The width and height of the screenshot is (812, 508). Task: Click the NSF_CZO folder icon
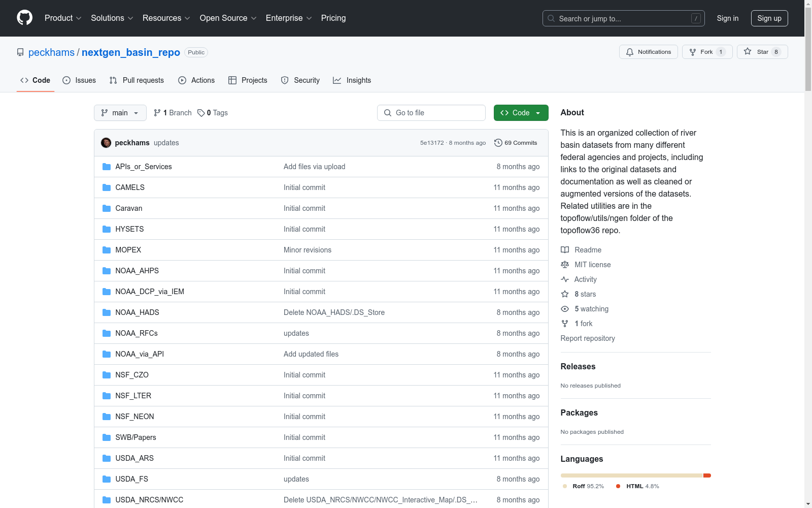(x=107, y=375)
